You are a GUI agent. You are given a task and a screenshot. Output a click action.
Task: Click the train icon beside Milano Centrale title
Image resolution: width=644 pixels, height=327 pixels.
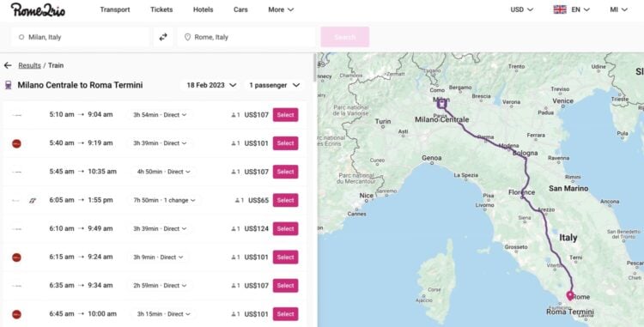point(9,85)
